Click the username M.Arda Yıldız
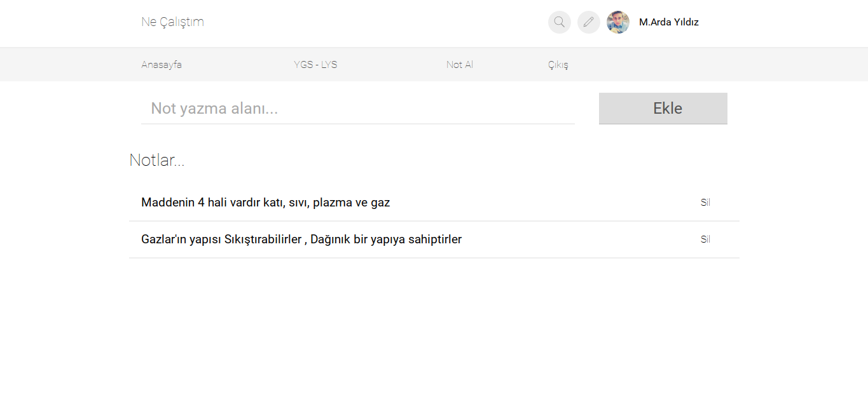Screen dimensions: 868x404 tap(668, 22)
